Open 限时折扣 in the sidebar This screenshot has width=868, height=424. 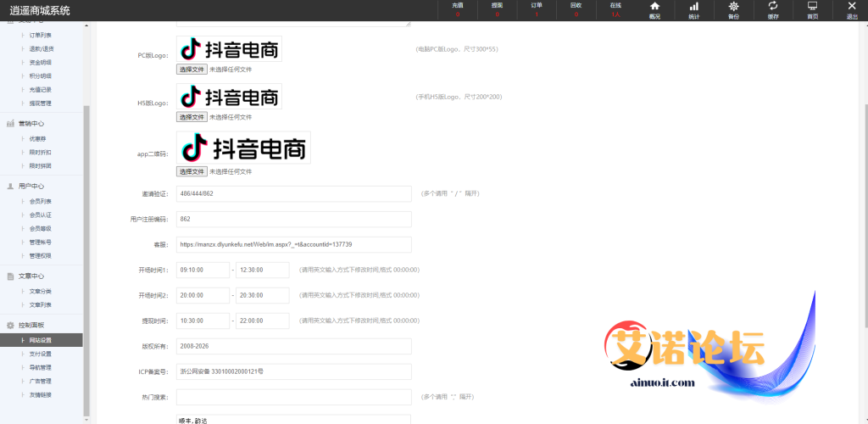click(41, 153)
